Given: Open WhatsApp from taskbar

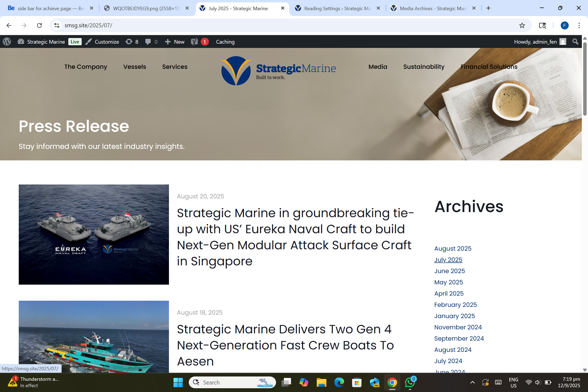Looking at the screenshot, I should (410, 382).
